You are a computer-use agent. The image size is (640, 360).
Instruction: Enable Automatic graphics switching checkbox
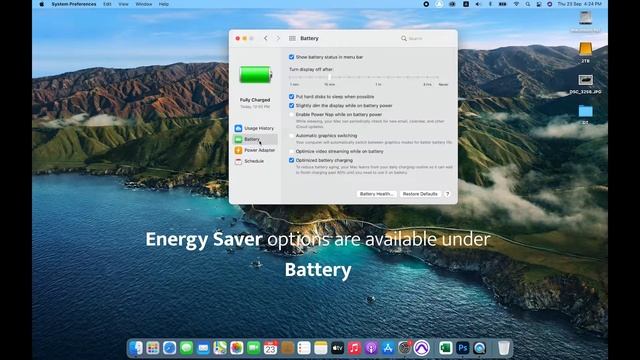pyautogui.click(x=291, y=136)
